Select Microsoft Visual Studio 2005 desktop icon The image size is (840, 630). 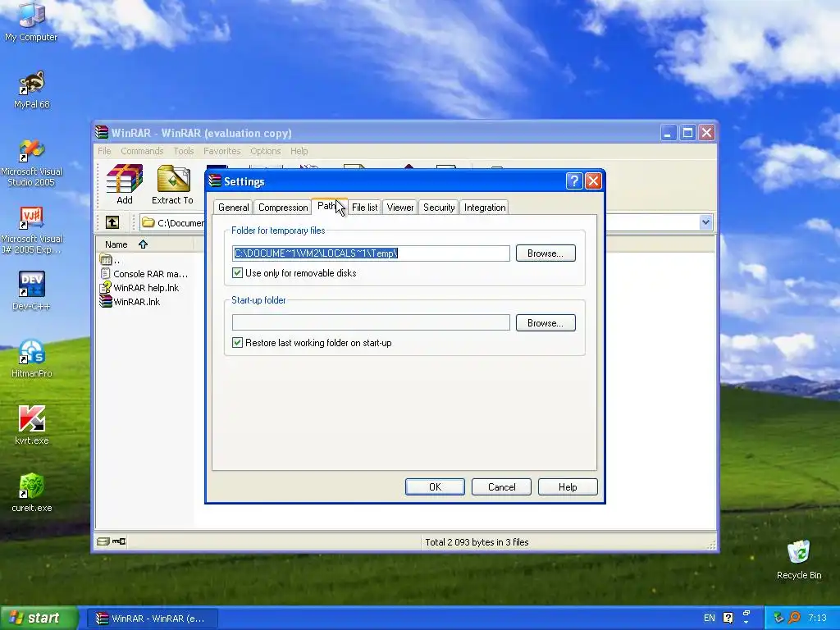tap(32, 163)
